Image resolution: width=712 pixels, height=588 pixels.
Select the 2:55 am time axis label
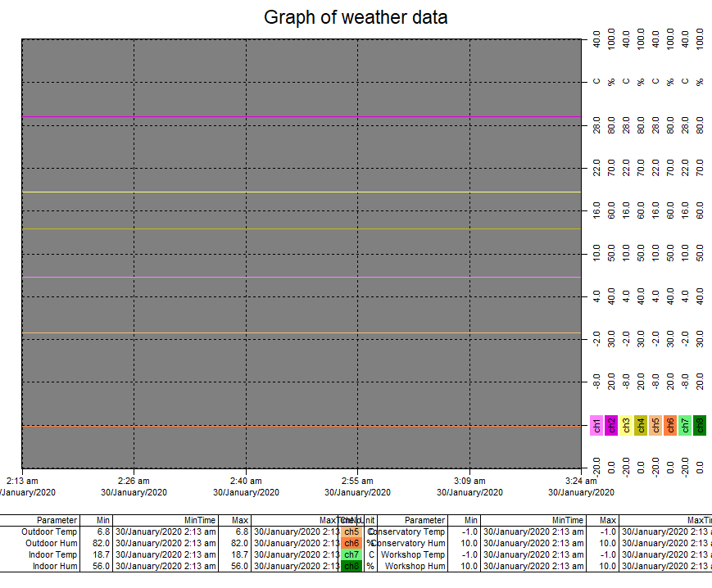pos(357,481)
